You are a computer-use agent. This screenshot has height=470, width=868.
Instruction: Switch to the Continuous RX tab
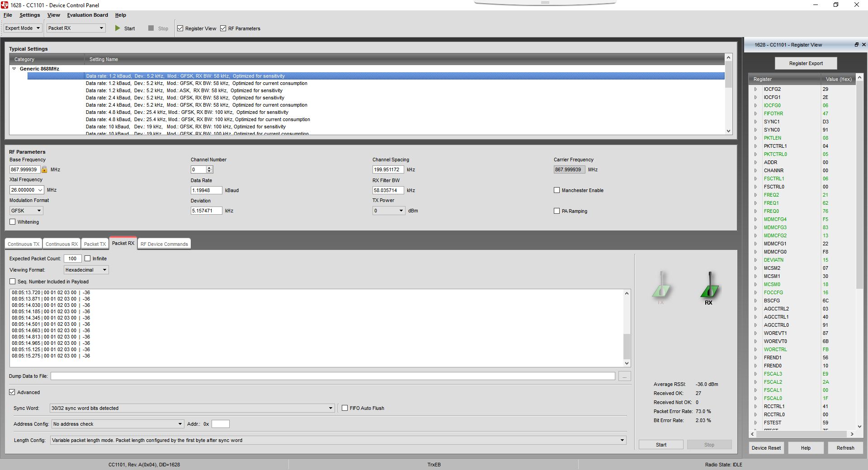tap(61, 244)
